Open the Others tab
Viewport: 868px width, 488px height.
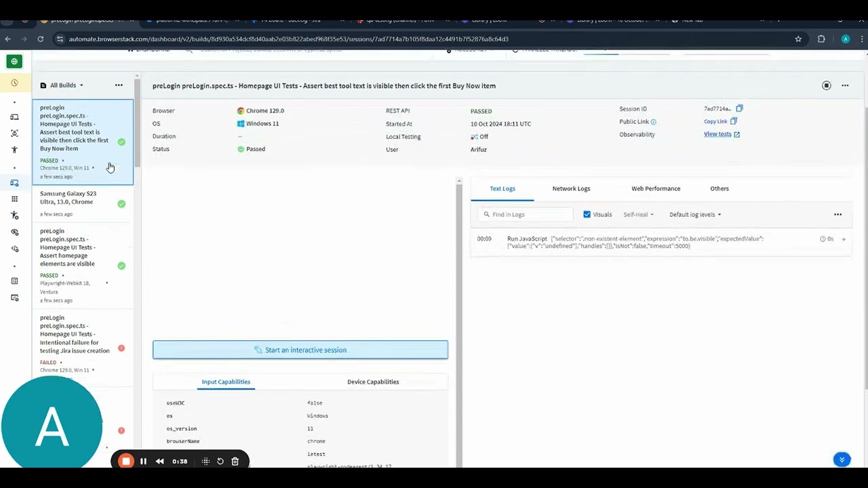(x=719, y=188)
